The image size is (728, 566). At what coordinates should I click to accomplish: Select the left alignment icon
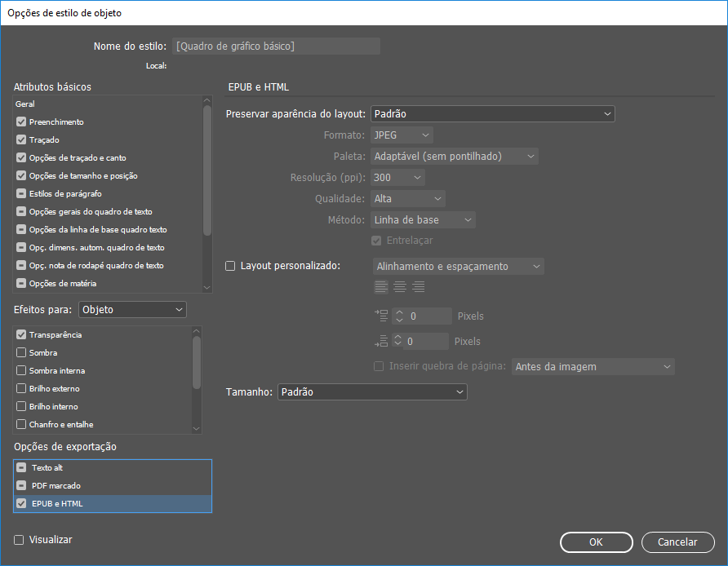click(381, 286)
